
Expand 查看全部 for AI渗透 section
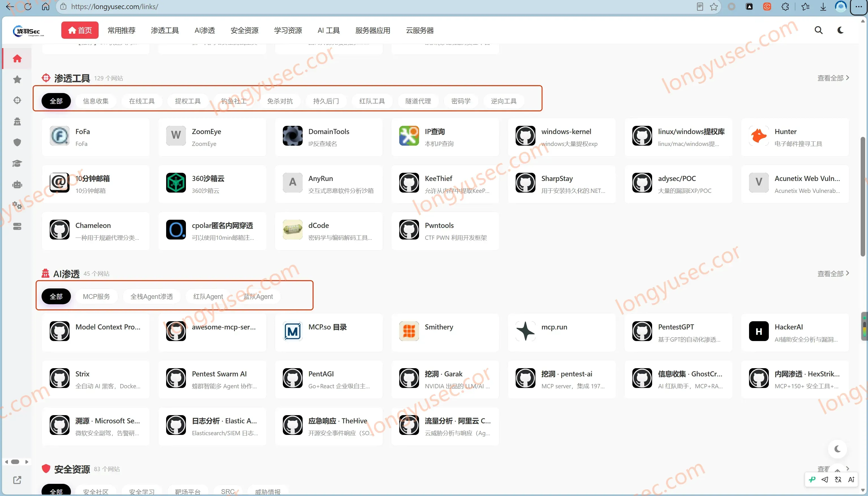pyautogui.click(x=833, y=273)
